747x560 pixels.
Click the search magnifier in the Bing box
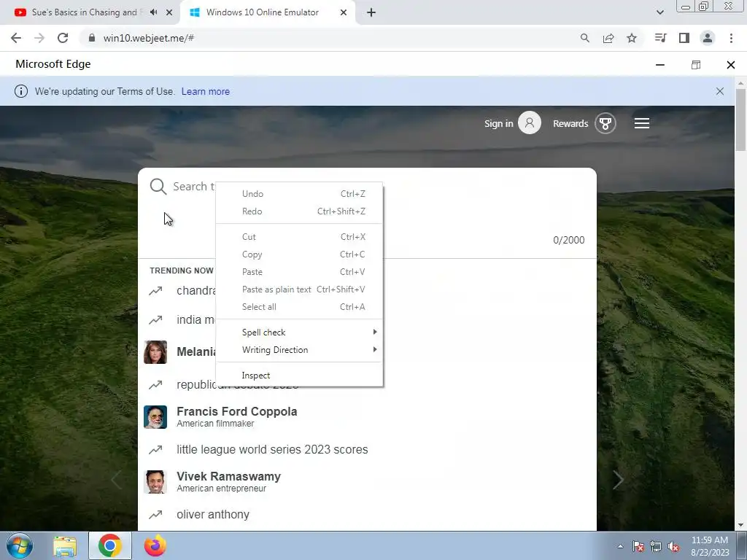[x=158, y=187]
